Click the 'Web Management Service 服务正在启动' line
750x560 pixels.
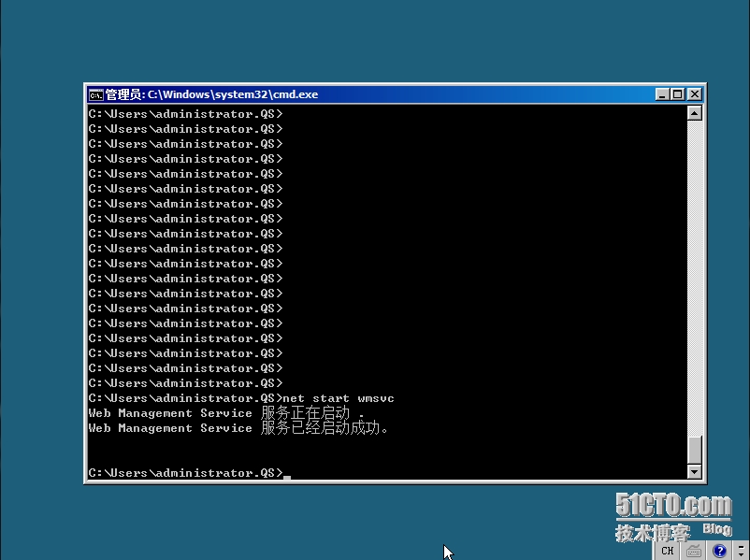[226, 413]
